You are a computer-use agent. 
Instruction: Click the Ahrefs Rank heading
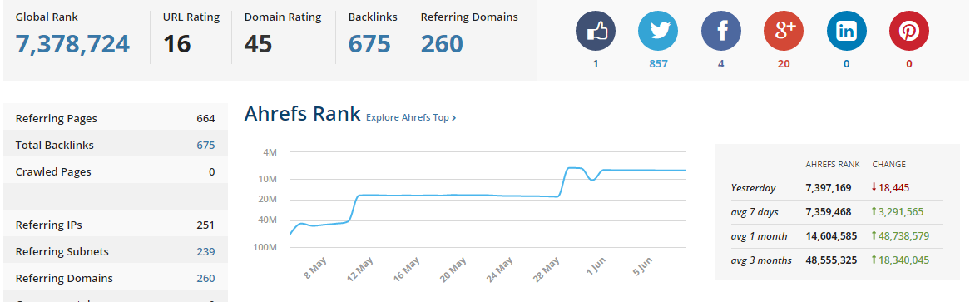(303, 114)
